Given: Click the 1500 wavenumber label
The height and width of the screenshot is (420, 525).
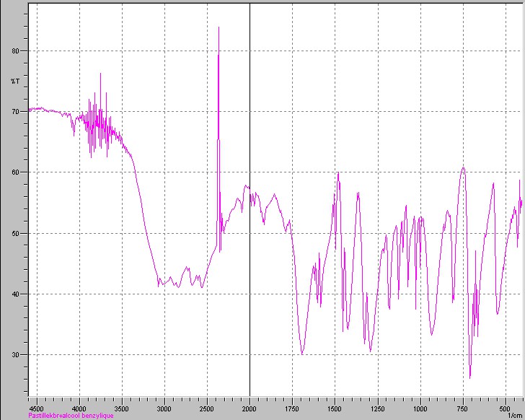Looking at the screenshot, I should (335, 408).
